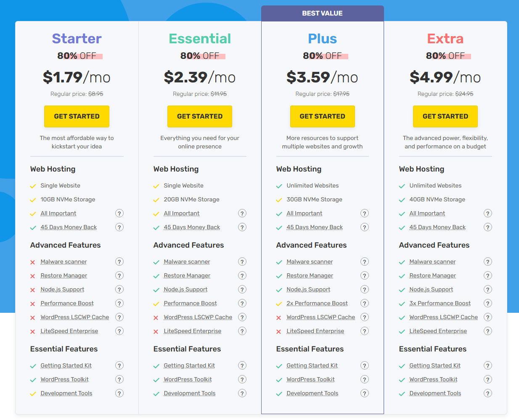
Task: Click checkmark next to Plus Unlimited Websites
Action: coord(279,186)
